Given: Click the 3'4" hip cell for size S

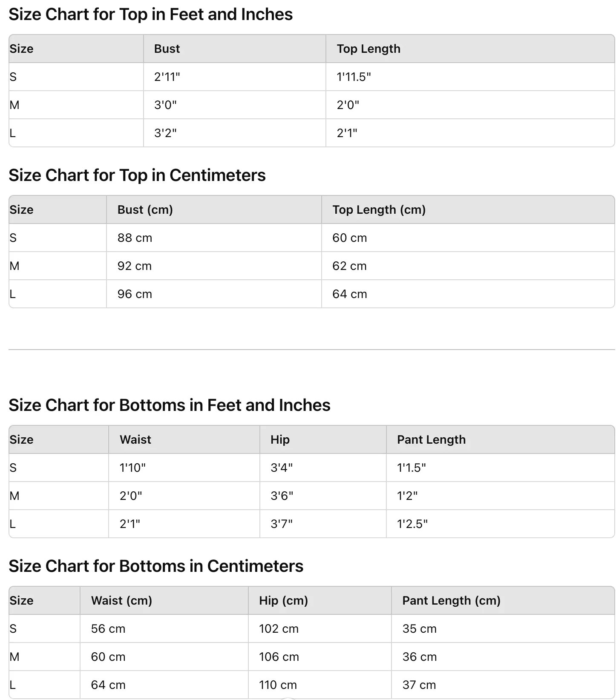Looking at the screenshot, I should tap(323, 468).
